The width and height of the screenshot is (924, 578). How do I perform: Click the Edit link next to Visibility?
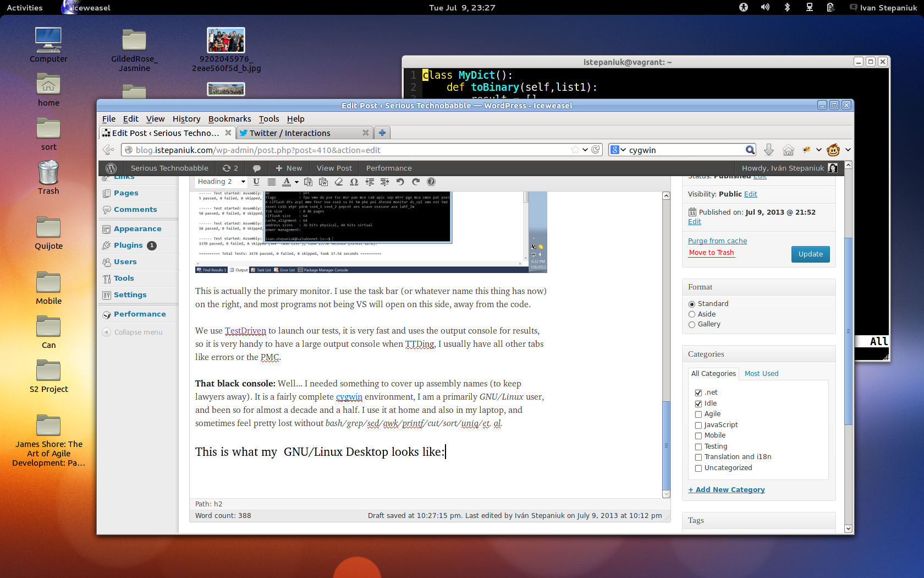750,194
